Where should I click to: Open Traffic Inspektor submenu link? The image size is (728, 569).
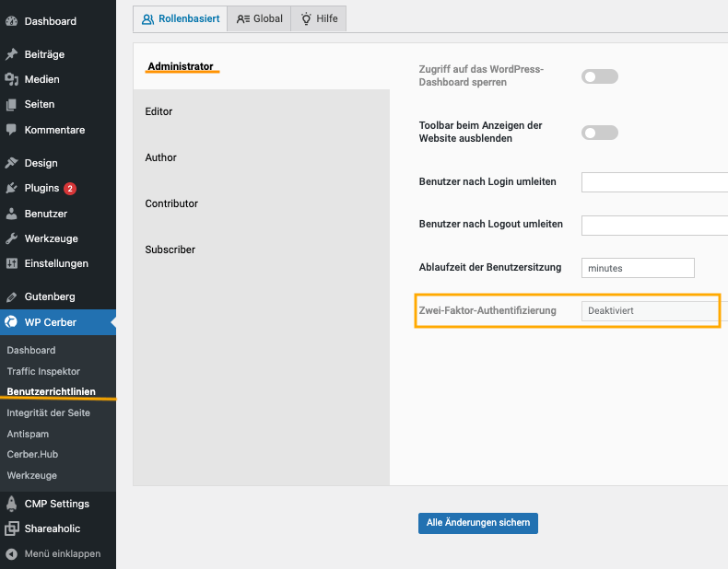[x=43, y=371]
